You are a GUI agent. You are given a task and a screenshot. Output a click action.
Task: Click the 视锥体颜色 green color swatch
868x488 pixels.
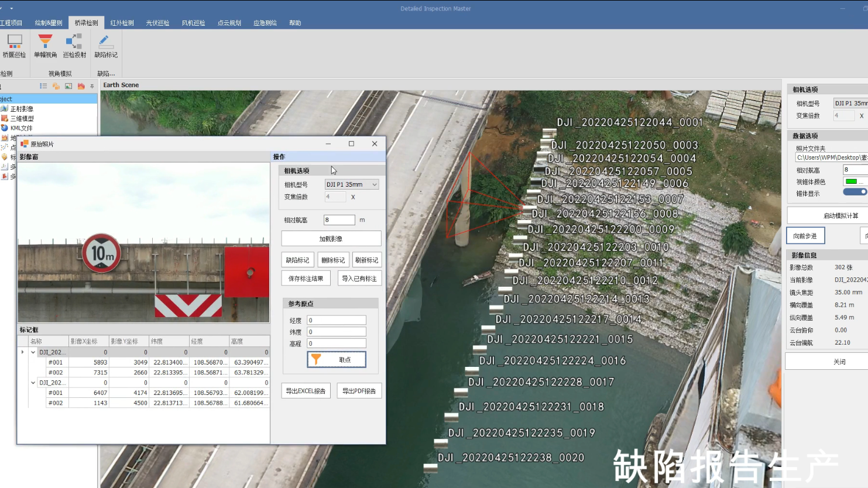pyautogui.click(x=852, y=181)
